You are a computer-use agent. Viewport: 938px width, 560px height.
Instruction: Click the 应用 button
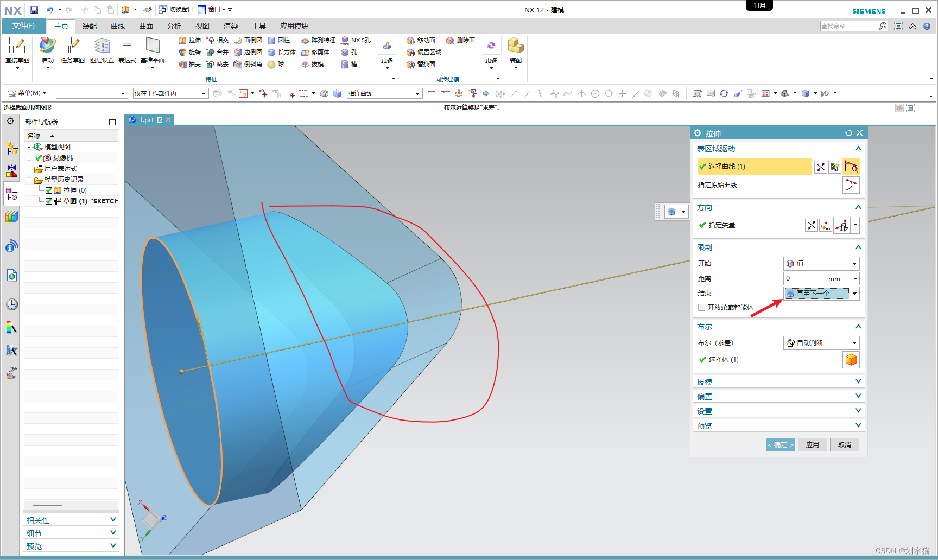(x=813, y=445)
